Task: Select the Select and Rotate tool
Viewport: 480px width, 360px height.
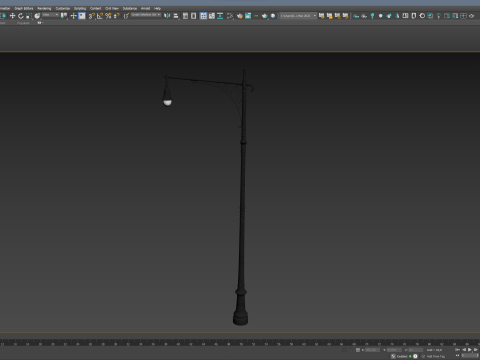Action: 21,16
